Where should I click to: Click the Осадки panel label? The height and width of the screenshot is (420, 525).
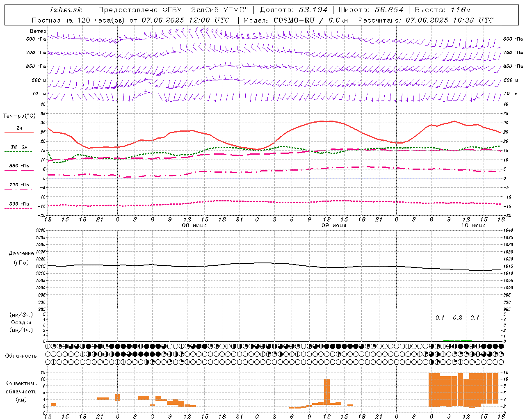[21, 322]
